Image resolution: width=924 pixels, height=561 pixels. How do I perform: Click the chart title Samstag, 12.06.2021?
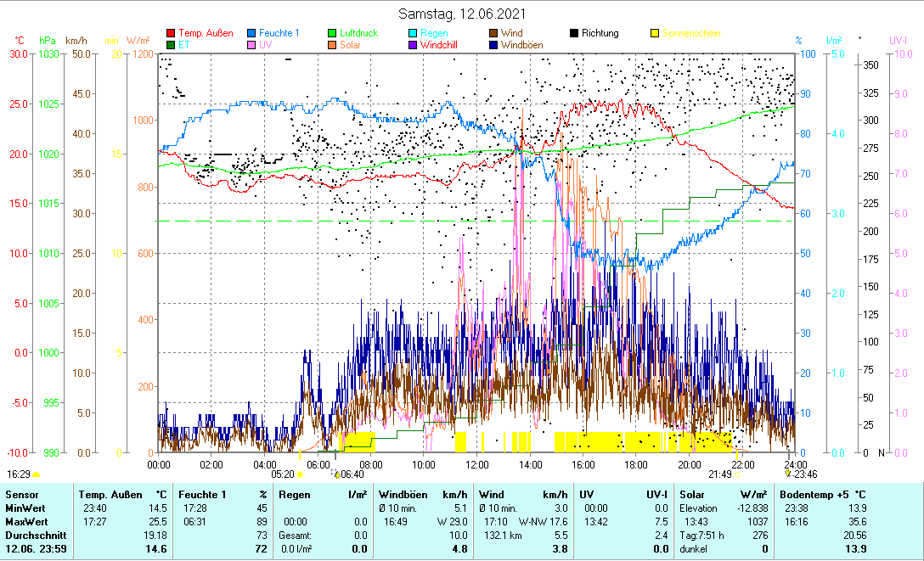(462, 14)
